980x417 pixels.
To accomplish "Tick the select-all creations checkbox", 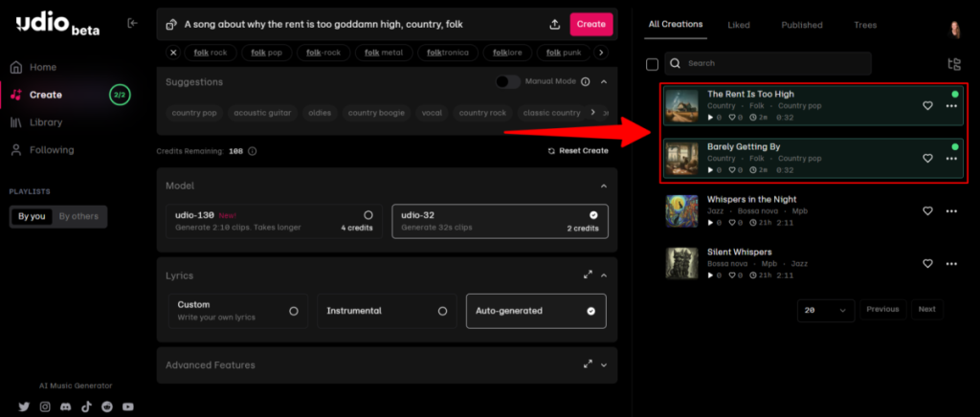I will pos(652,64).
